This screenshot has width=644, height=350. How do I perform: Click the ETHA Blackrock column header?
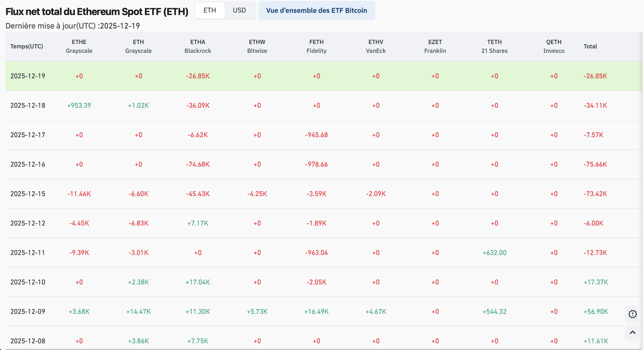(x=198, y=46)
